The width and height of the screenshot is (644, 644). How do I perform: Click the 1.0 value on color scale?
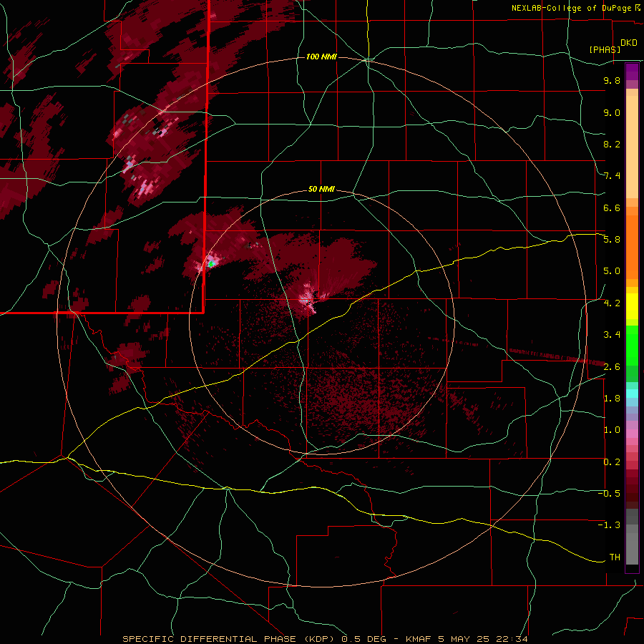tap(612, 430)
